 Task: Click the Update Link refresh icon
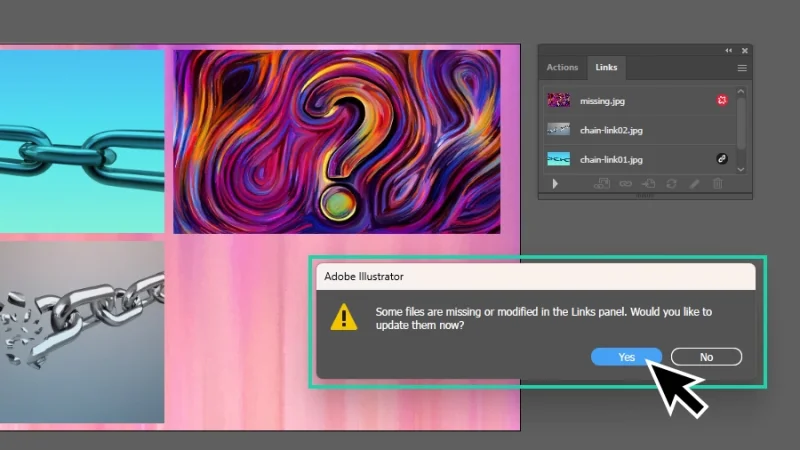click(x=671, y=184)
